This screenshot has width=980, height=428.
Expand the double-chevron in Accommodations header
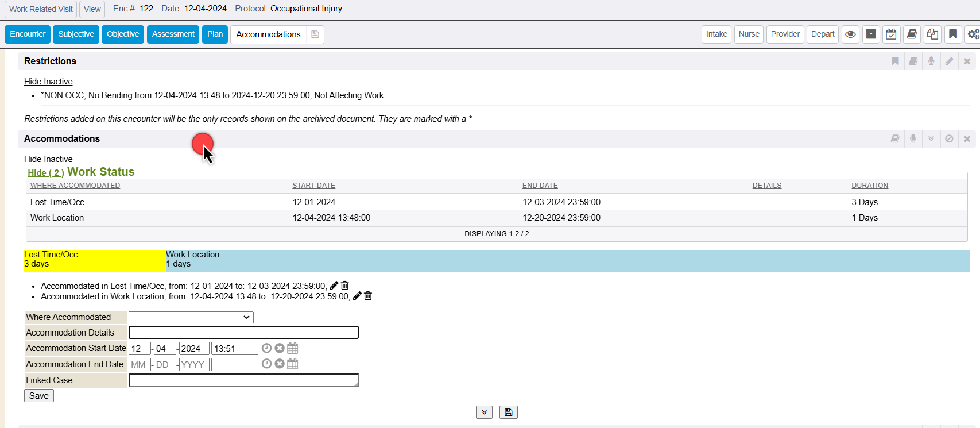click(x=931, y=139)
